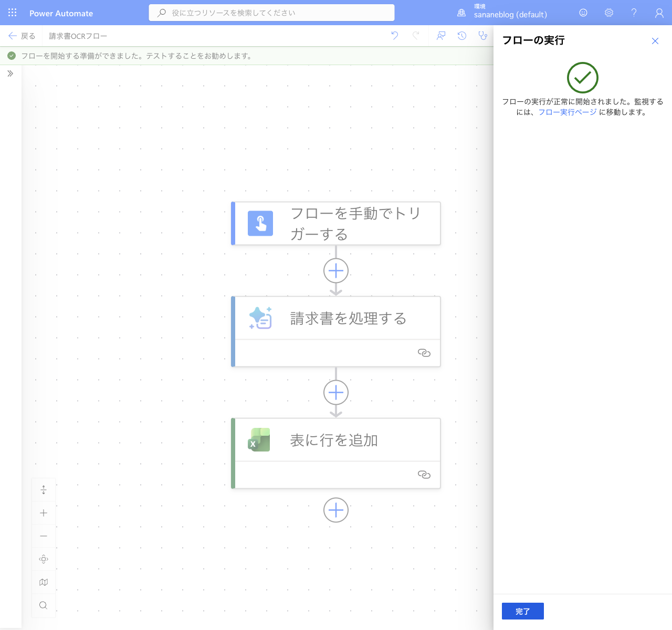Toggle the canvas minimap
This screenshot has width=672, height=630.
tap(44, 582)
